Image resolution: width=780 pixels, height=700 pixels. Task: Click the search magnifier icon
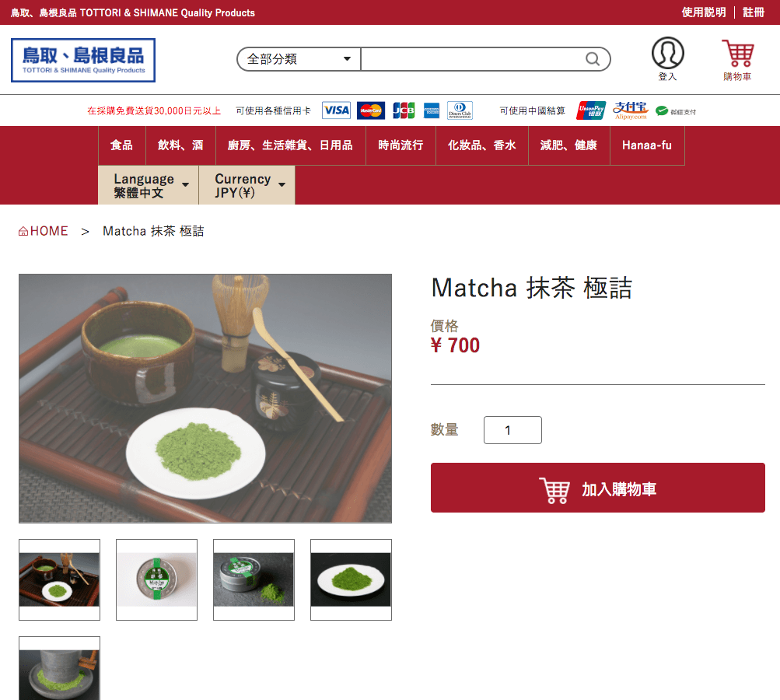[x=592, y=59]
